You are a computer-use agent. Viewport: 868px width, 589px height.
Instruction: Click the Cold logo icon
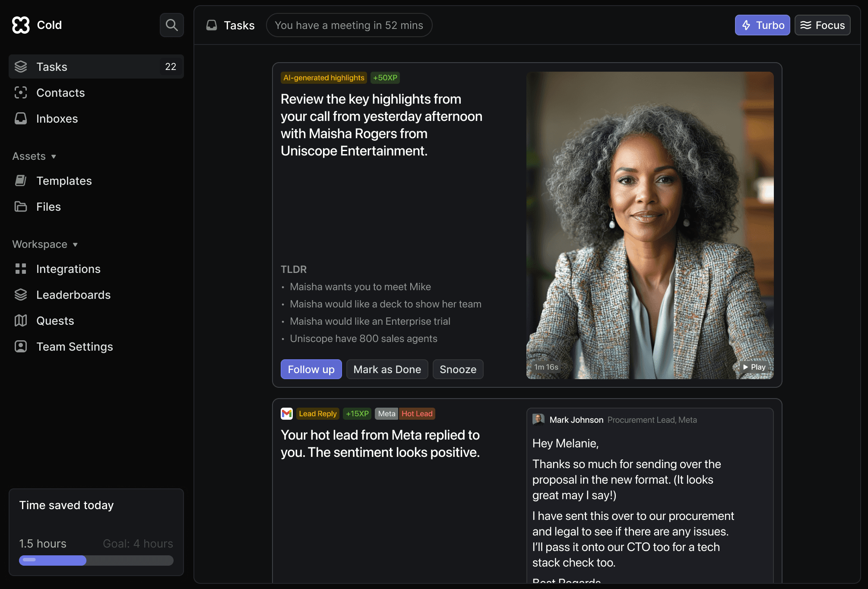tap(21, 25)
